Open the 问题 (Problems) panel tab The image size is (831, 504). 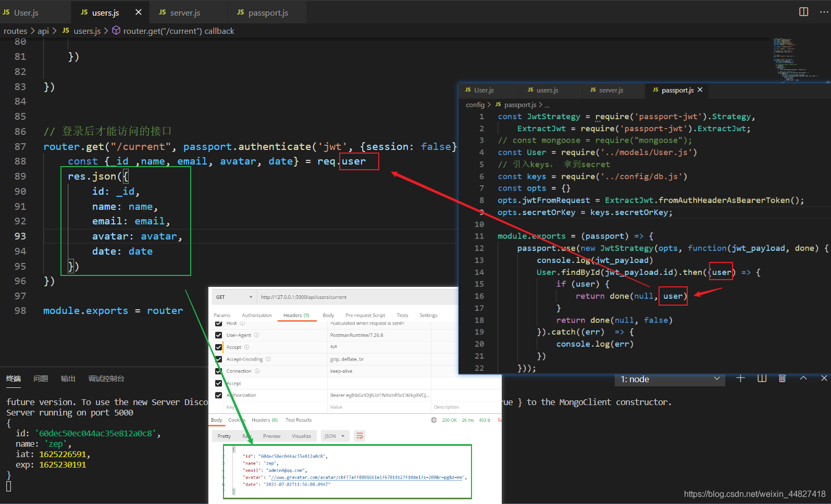coord(41,379)
